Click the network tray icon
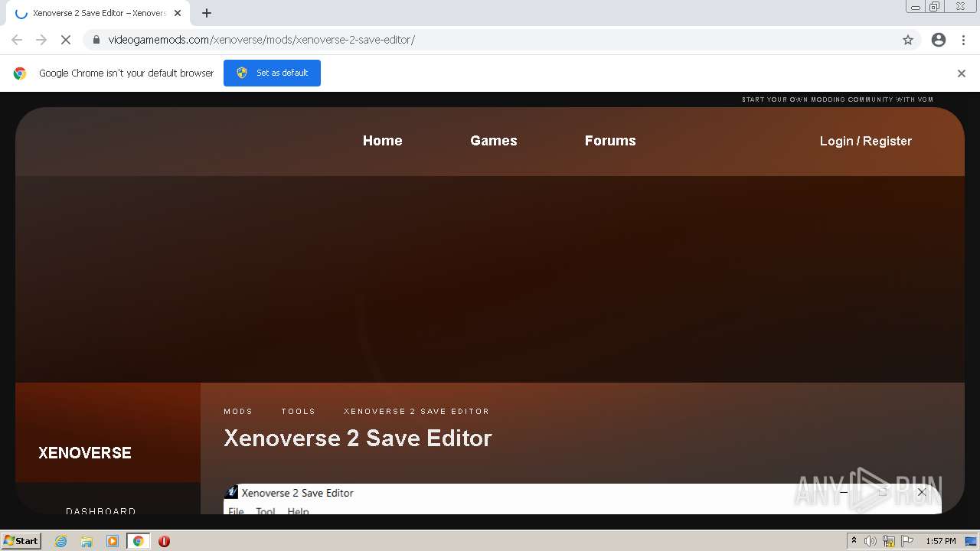980x551 pixels. 889,541
